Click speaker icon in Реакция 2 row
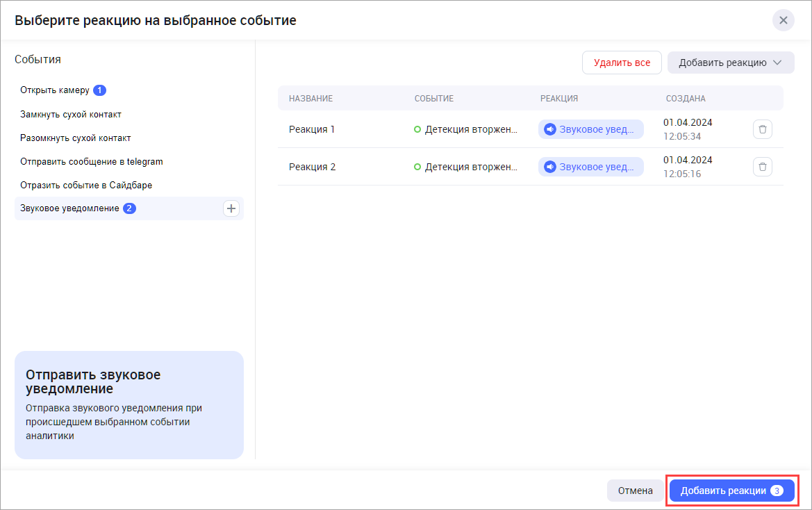812x510 pixels. (550, 167)
